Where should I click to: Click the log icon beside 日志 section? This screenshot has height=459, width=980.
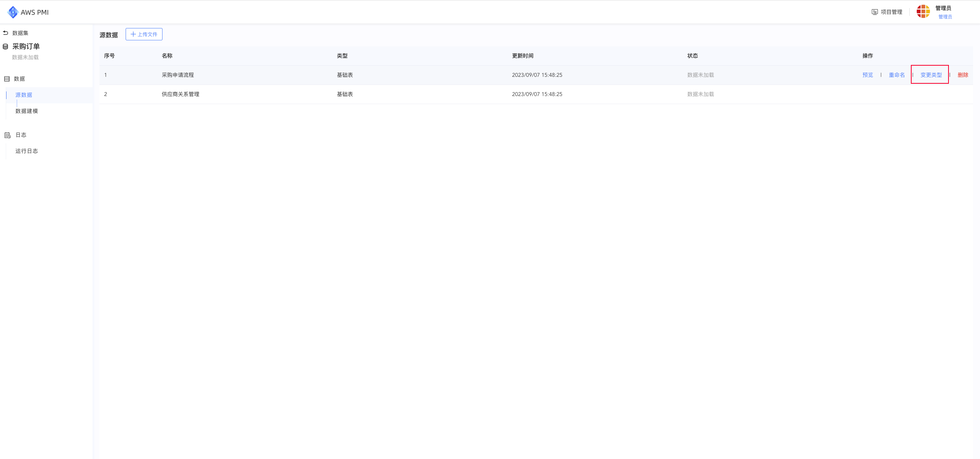click(7, 135)
